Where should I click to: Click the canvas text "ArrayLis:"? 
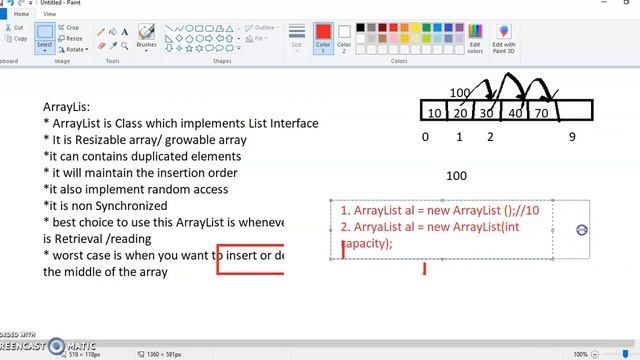point(67,107)
